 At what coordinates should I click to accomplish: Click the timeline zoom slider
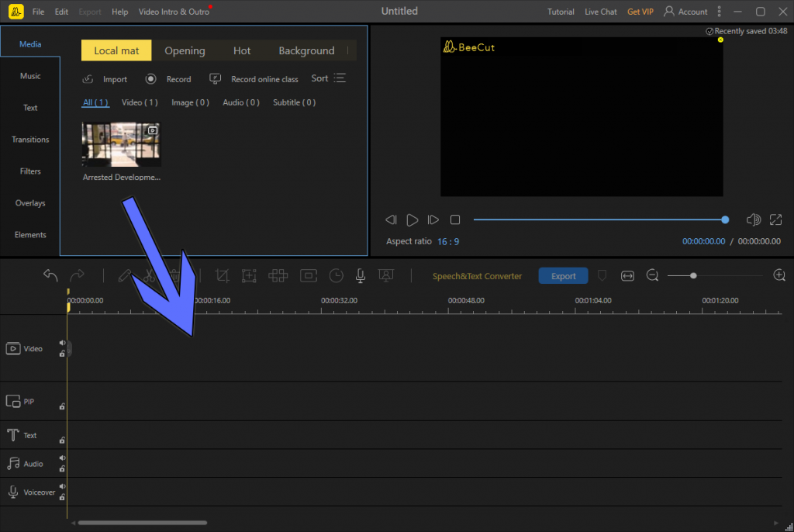click(x=715, y=275)
